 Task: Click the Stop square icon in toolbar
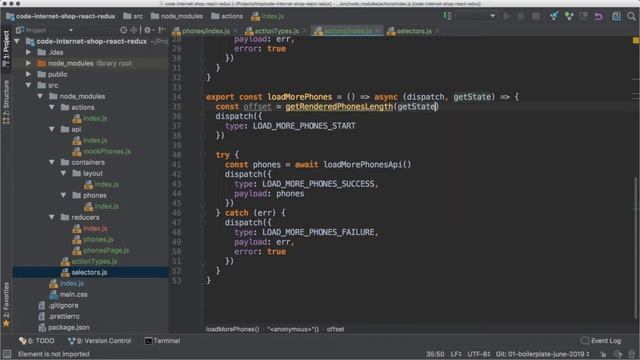coord(536,16)
